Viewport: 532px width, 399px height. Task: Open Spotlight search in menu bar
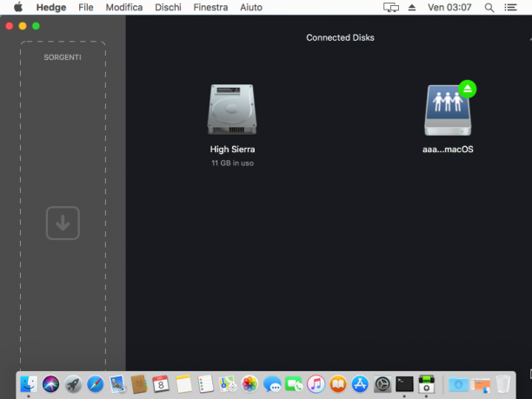tap(489, 8)
